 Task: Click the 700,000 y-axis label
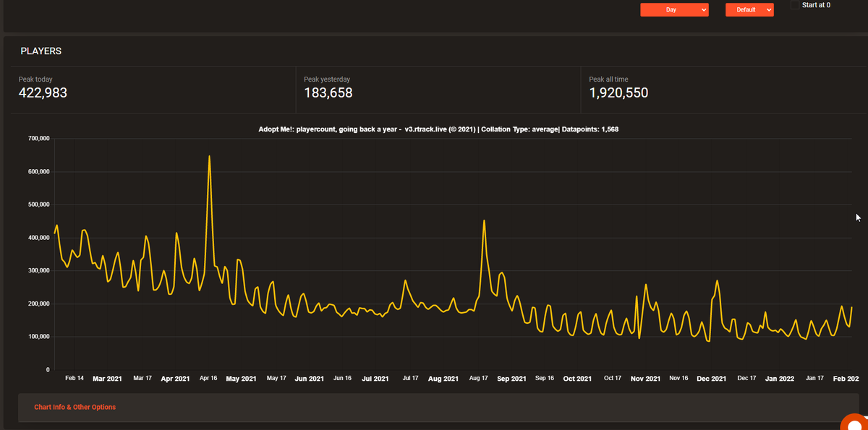point(38,138)
